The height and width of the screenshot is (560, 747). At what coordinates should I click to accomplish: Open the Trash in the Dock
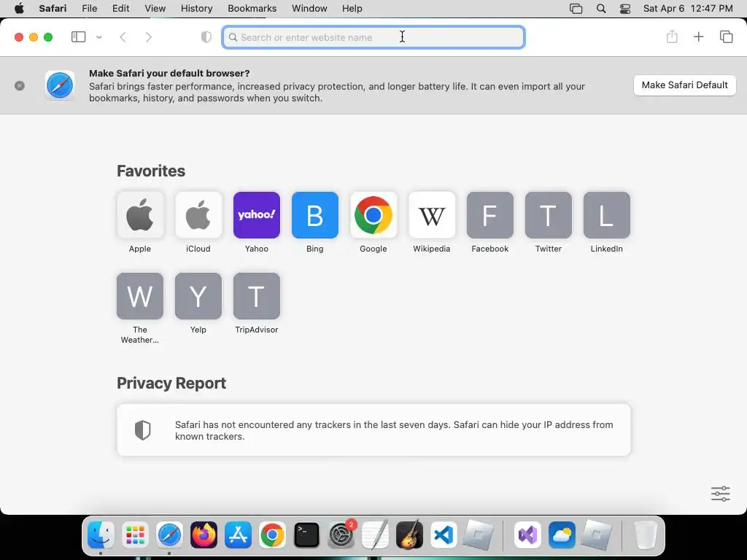point(646,534)
